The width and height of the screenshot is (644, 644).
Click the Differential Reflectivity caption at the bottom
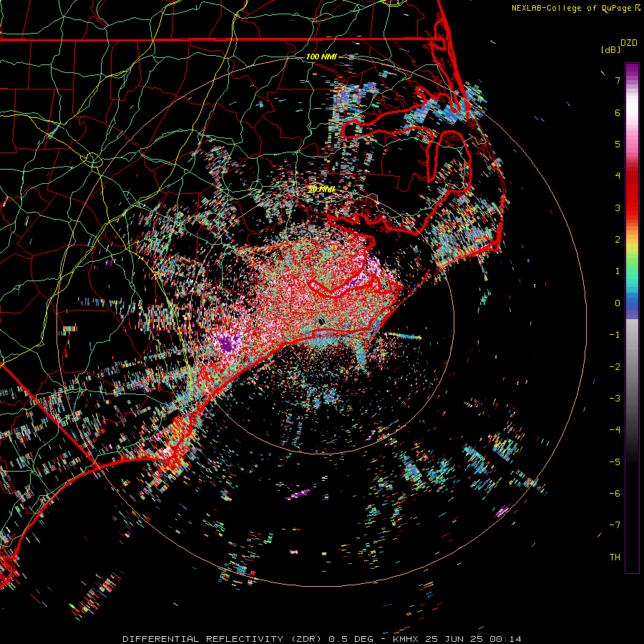[322, 639]
